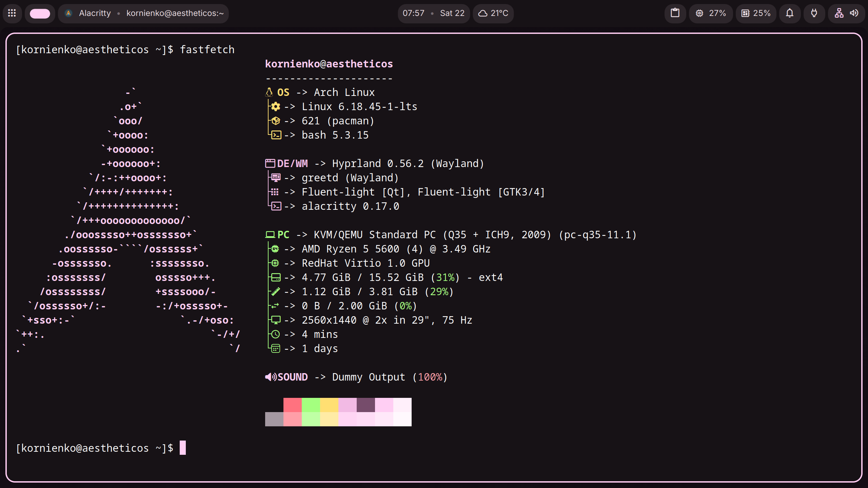Click the clock icon beside 4 mins
The width and height of the screenshot is (868, 488).
tap(276, 334)
